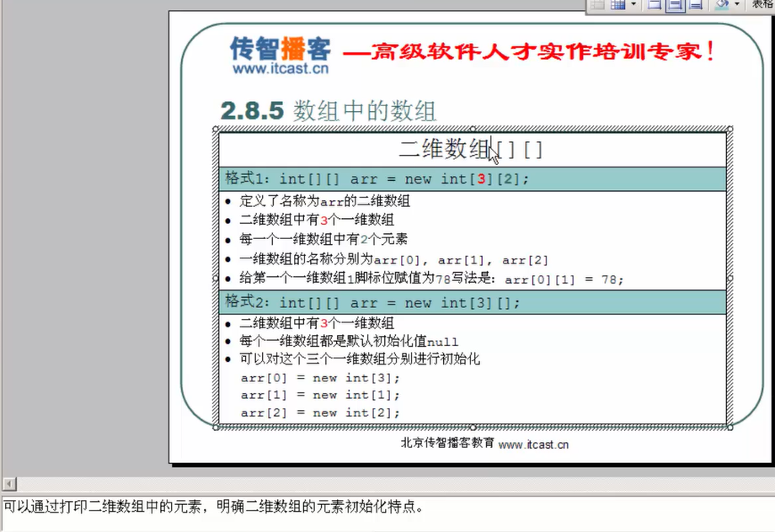Click the bottom-center sizing handle of the table
This screenshot has height=532, width=775.
[x=473, y=428]
